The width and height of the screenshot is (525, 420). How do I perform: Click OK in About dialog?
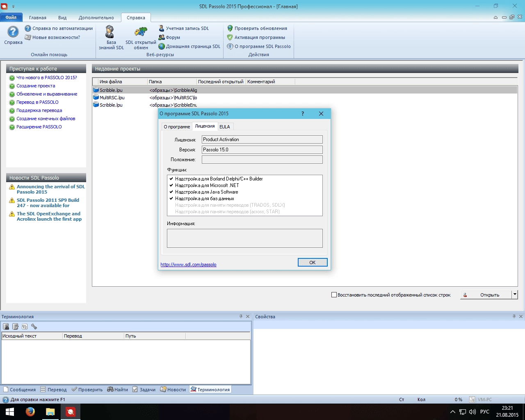point(313,262)
